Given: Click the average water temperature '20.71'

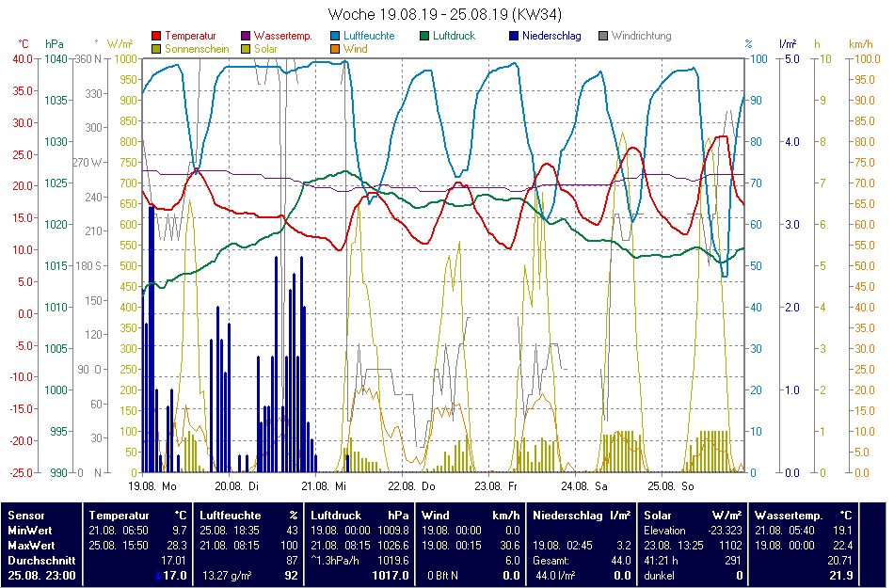Looking at the screenshot, I should 839,561.
